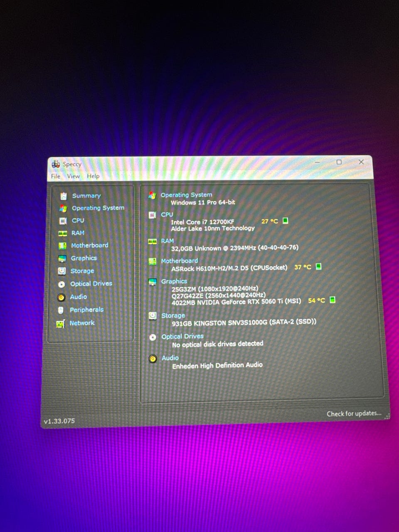Click the Windows 11 Pro 64-bit text
399x532 pixels.
[x=203, y=202]
